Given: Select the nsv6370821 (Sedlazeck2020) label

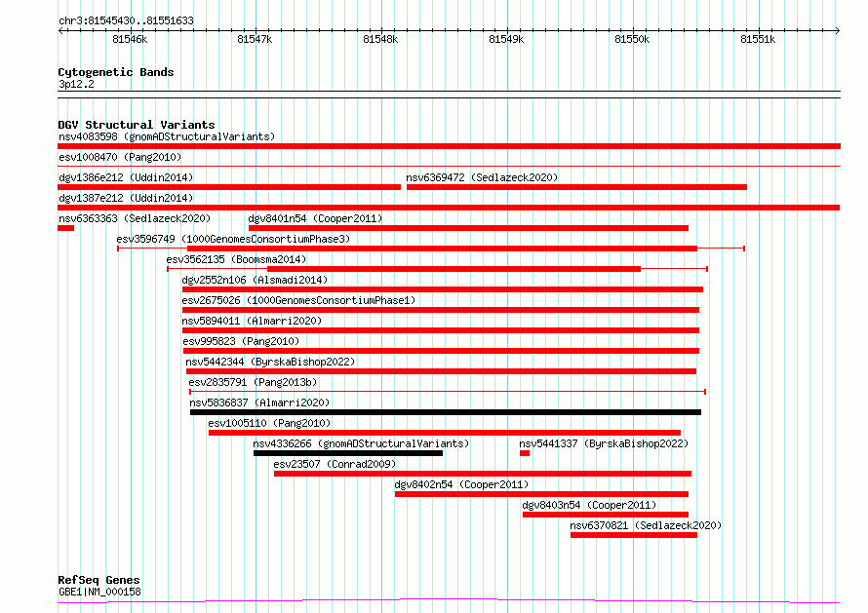Looking at the screenshot, I should 646,525.
